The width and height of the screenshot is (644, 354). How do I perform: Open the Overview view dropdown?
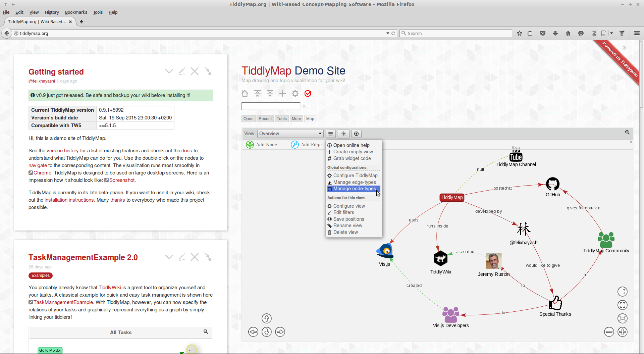tap(290, 134)
